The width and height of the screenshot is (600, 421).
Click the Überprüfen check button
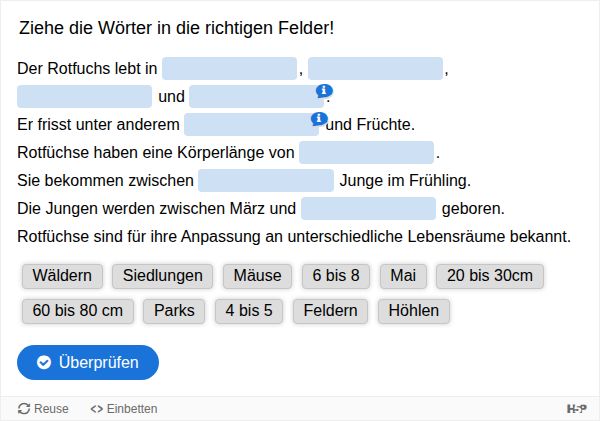88,362
